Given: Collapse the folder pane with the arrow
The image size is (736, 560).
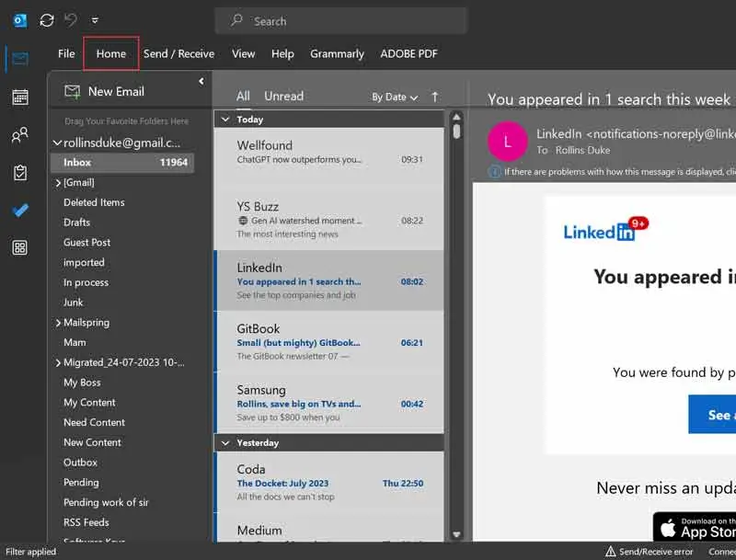Looking at the screenshot, I should [x=201, y=82].
